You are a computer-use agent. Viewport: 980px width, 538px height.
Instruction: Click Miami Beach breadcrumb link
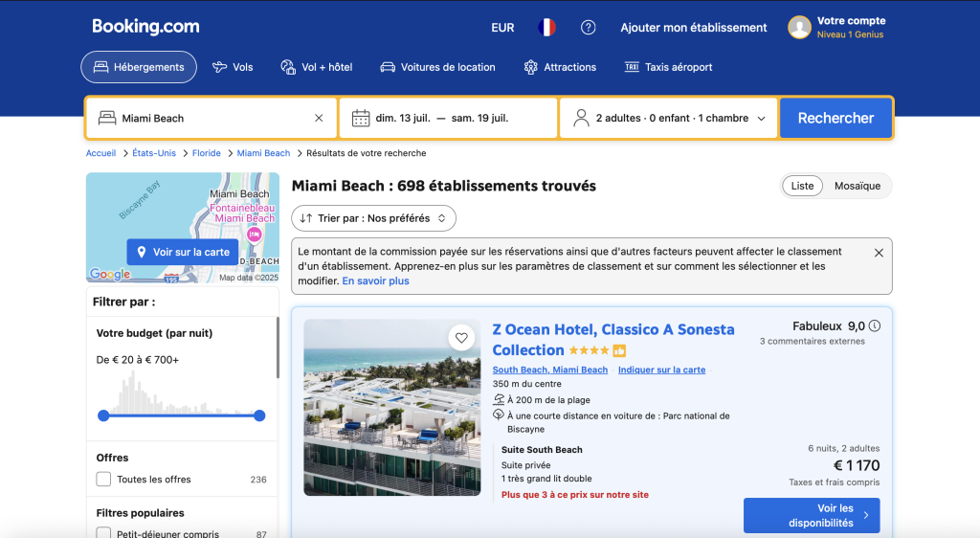click(x=264, y=153)
